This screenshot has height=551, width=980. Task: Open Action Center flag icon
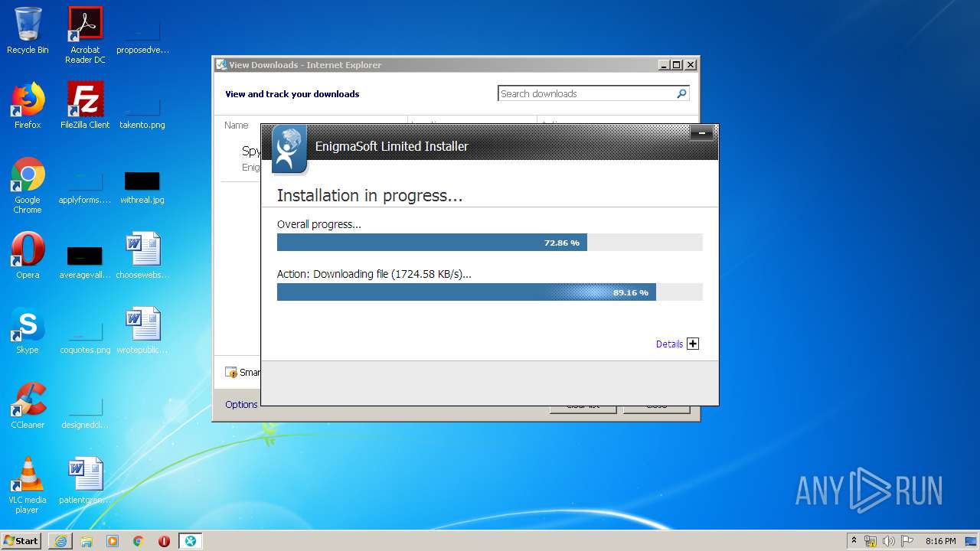coord(907,541)
